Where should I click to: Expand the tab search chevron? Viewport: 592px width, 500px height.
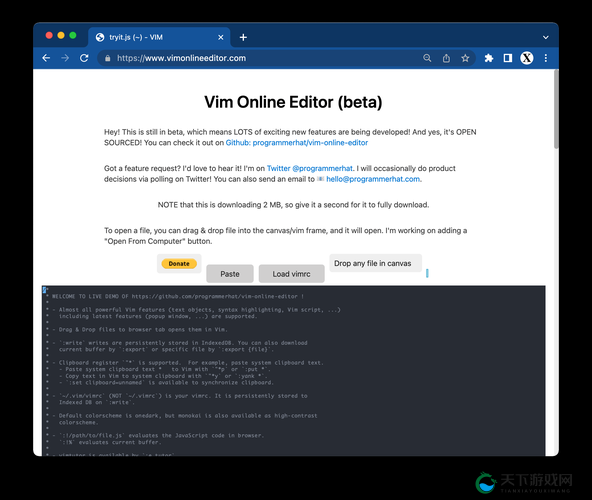tap(546, 37)
